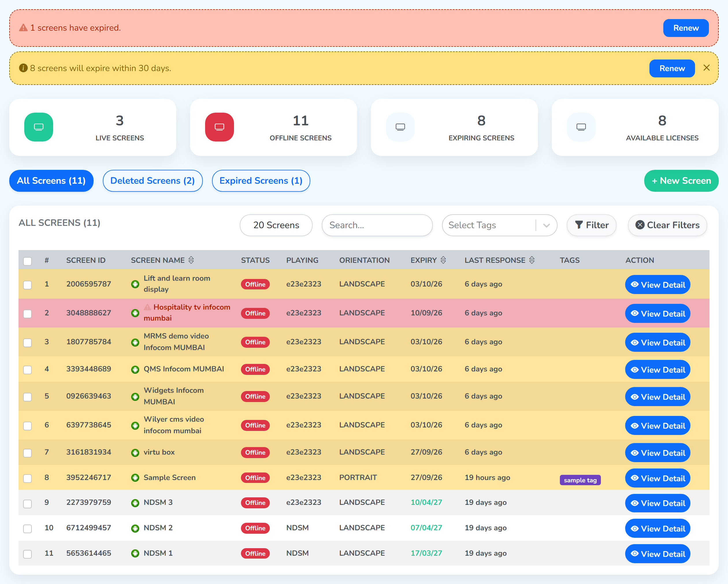Click Renew in the yellow expiring alert
This screenshot has width=728, height=584.
coord(672,68)
